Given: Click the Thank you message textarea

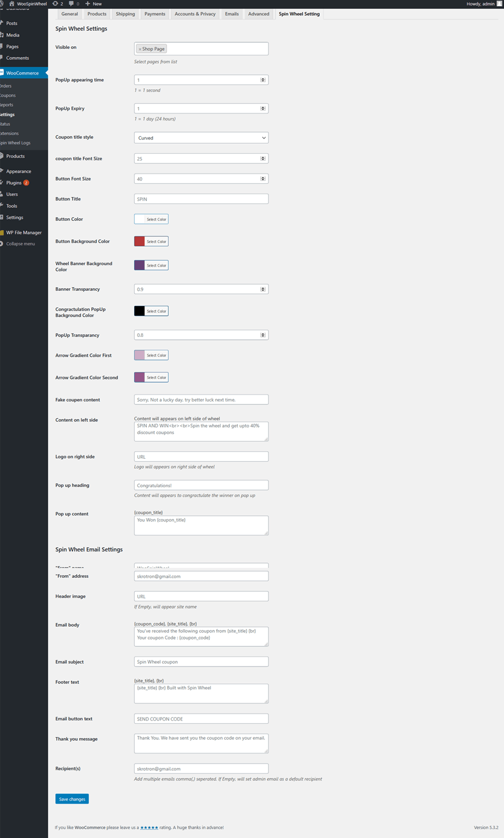Looking at the screenshot, I should point(201,744).
